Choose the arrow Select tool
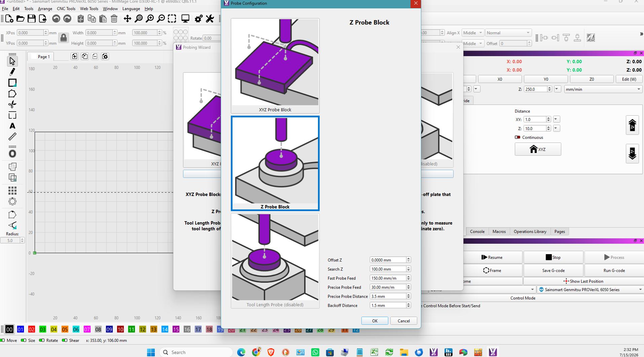This screenshot has width=644, height=357. (x=12, y=61)
